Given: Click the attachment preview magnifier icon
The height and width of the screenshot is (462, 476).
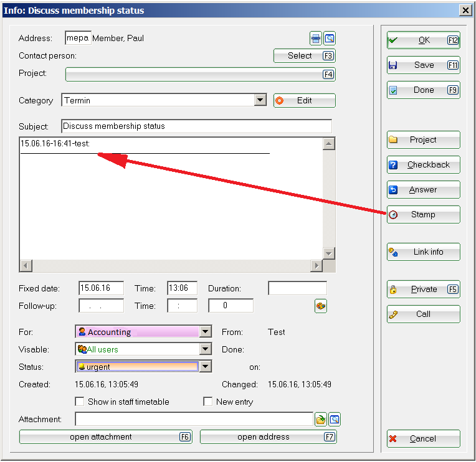Looking at the screenshot, I should point(335,420).
